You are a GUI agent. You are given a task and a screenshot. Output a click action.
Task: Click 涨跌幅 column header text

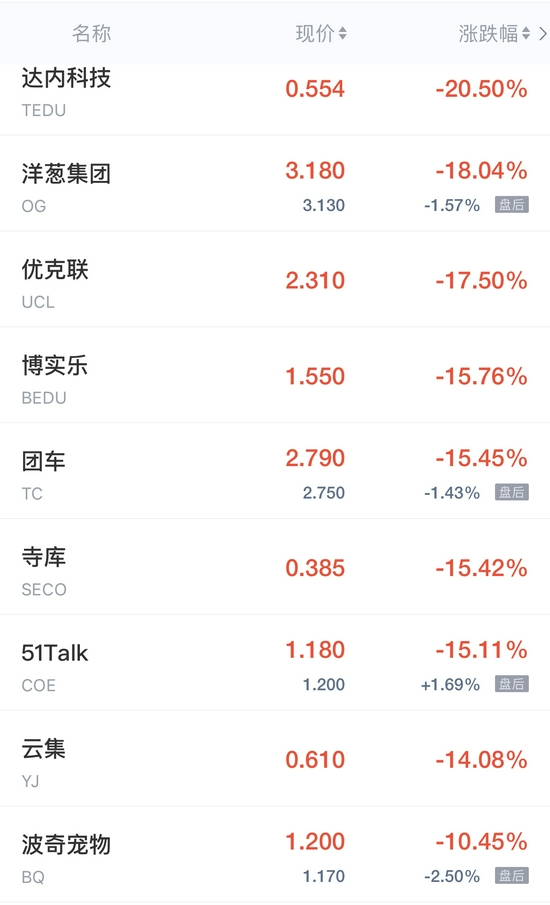[488, 33]
